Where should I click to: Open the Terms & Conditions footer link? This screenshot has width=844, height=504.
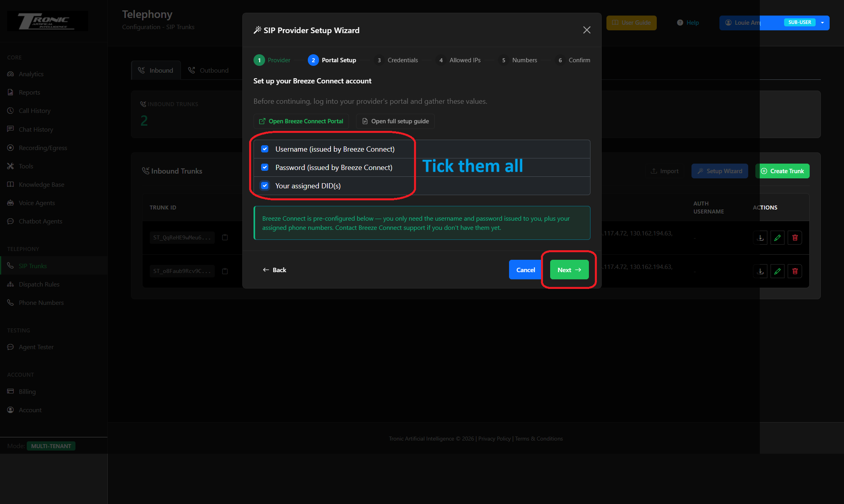click(x=539, y=439)
